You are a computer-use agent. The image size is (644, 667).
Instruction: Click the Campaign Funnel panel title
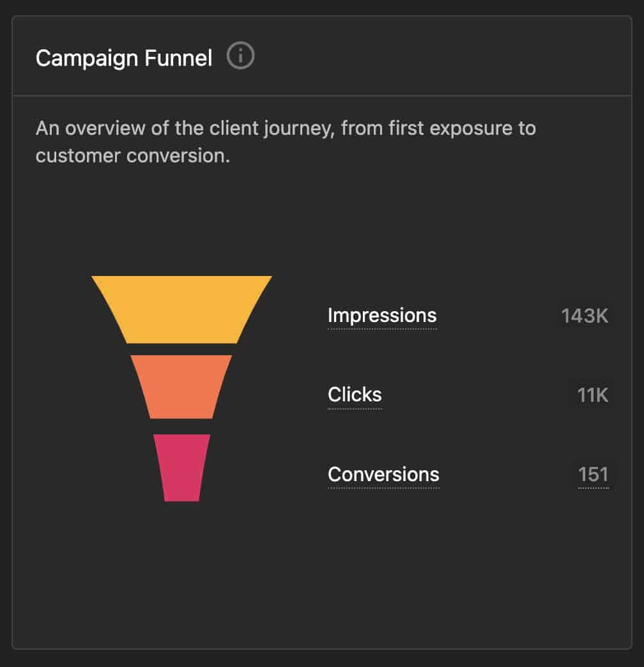124,58
